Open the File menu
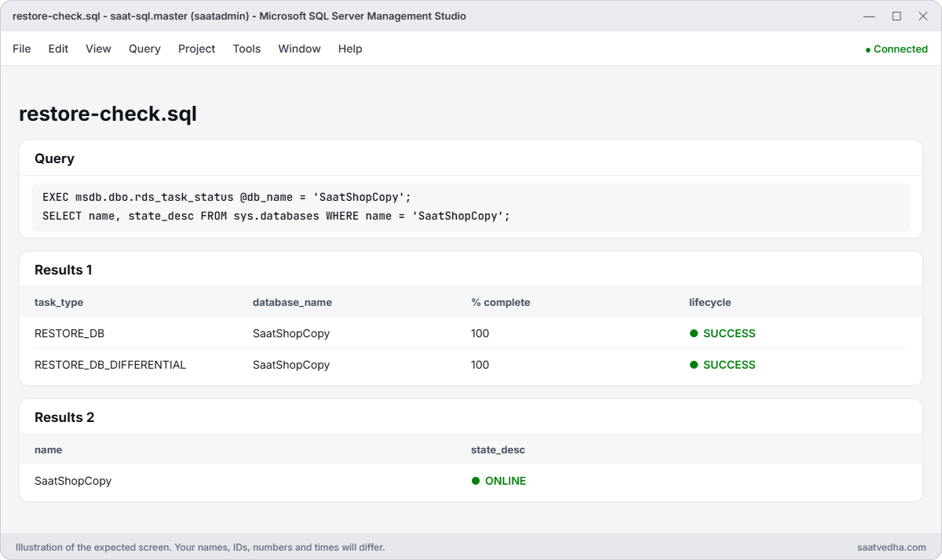942x560 pixels. (x=22, y=49)
